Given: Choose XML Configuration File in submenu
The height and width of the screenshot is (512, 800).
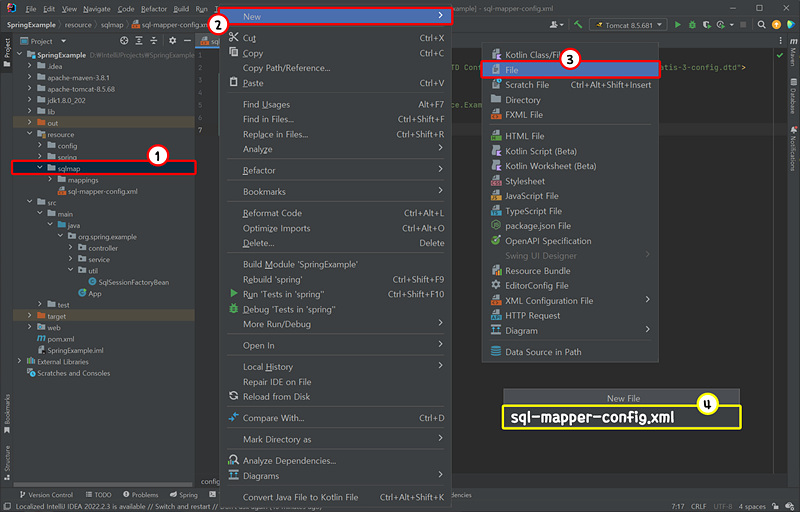Looking at the screenshot, I should point(570,300).
